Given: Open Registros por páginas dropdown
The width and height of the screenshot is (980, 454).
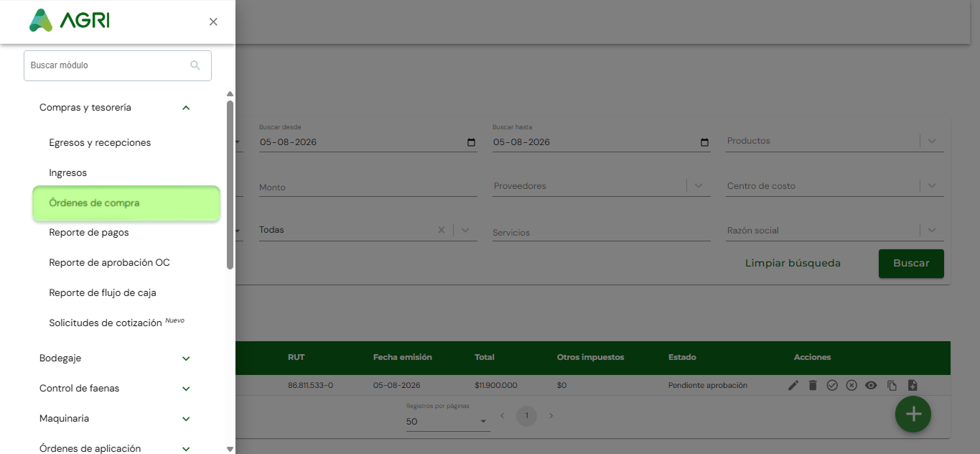Looking at the screenshot, I should [448, 422].
